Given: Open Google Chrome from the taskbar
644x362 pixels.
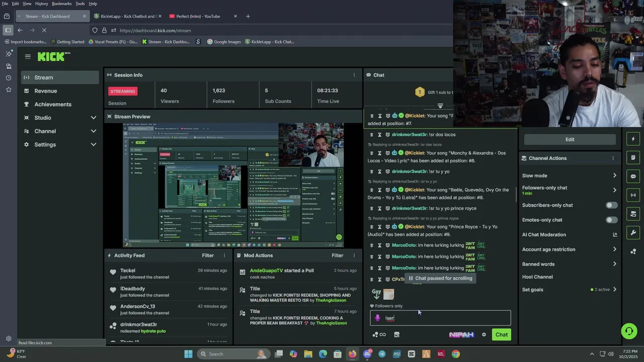Looking at the screenshot, I should 455,354.
